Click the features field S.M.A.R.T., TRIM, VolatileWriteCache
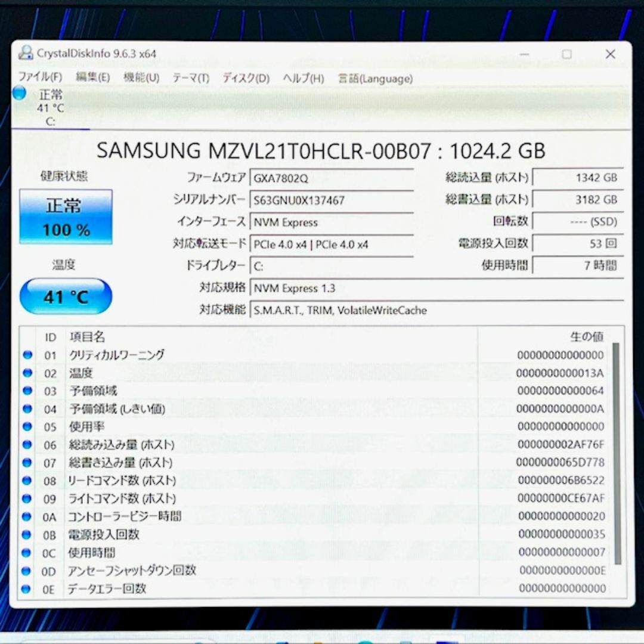Viewport: 644px width, 644px height. pyautogui.click(x=436, y=310)
